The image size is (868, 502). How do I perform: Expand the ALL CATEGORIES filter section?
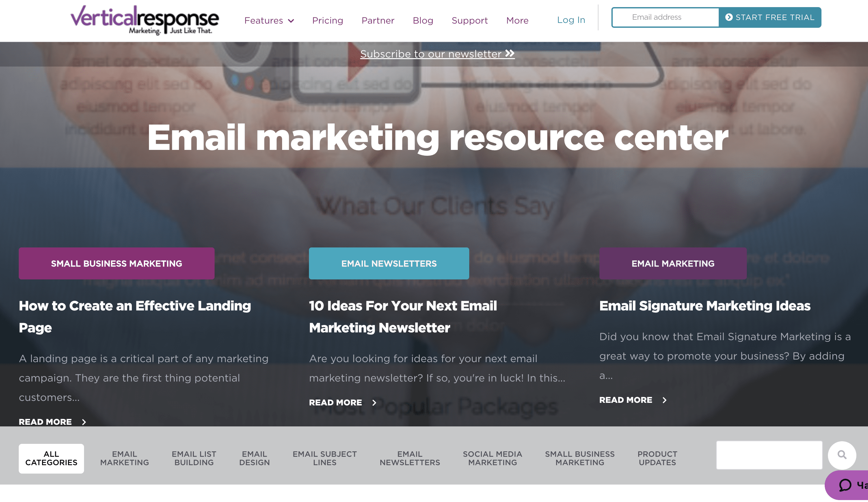tap(51, 458)
